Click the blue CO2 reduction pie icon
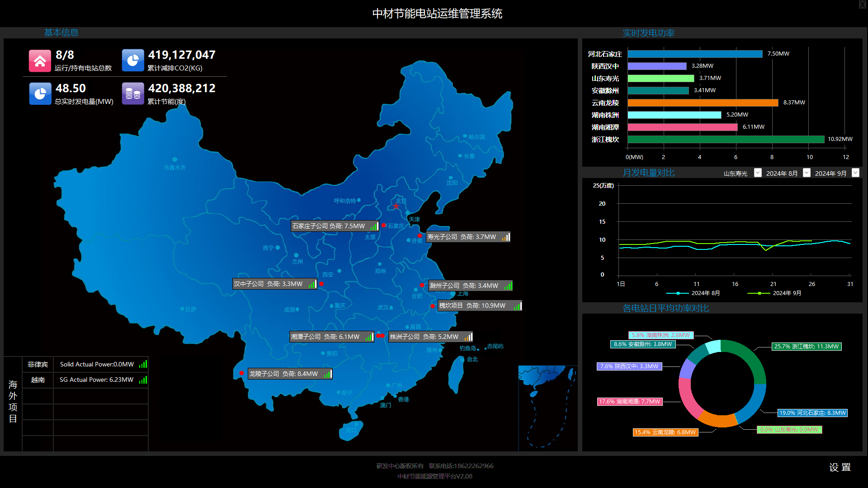The image size is (868, 488). pyautogui.click(x=133, y=61)
